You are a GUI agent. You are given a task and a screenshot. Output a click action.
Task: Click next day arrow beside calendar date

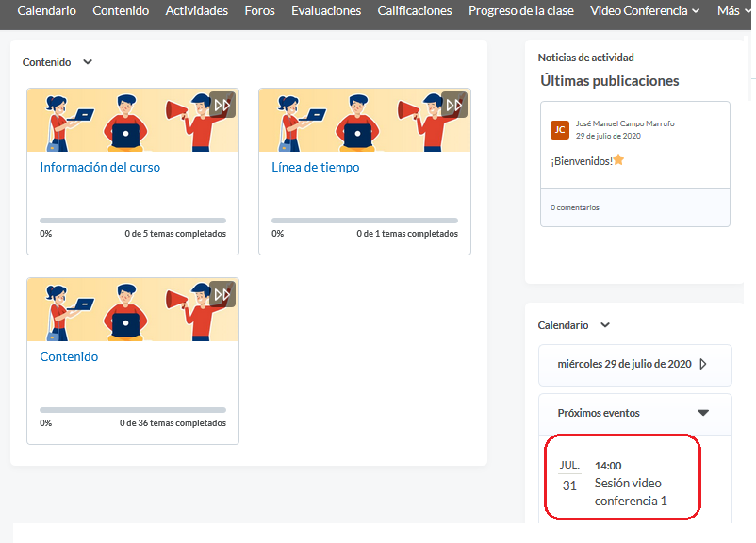[x=703, y=364]
